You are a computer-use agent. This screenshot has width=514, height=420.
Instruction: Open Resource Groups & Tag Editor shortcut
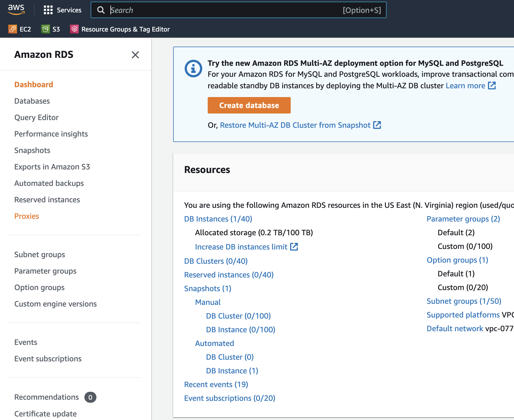tap(120, 29)
